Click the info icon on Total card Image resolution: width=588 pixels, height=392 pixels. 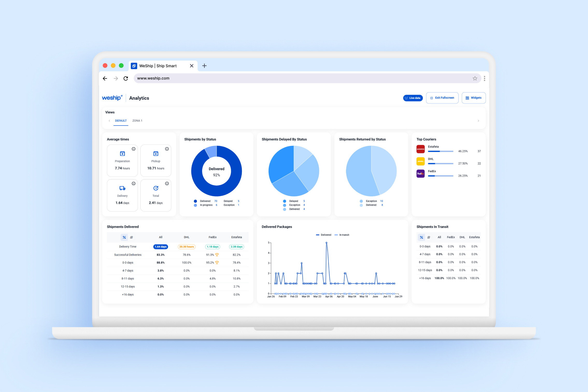pyautogui.click(x=167, y=184)
